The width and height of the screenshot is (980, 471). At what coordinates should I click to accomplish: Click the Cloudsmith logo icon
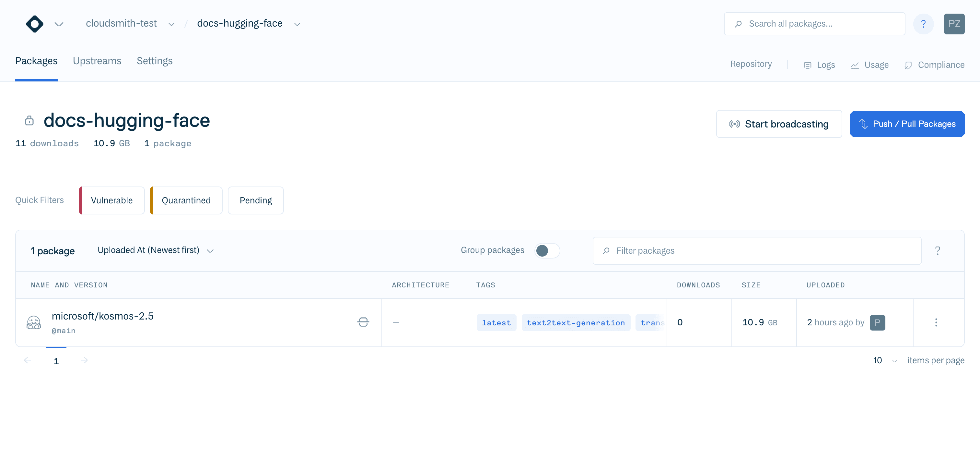point(34,24)
